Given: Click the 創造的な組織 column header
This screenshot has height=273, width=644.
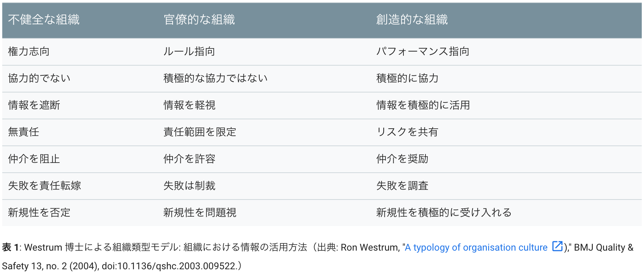Looking at the screenshot, I should 506,20.
